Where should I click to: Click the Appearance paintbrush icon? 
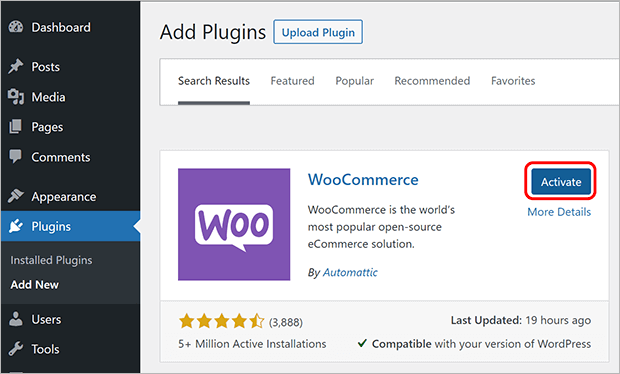[16, 196]
